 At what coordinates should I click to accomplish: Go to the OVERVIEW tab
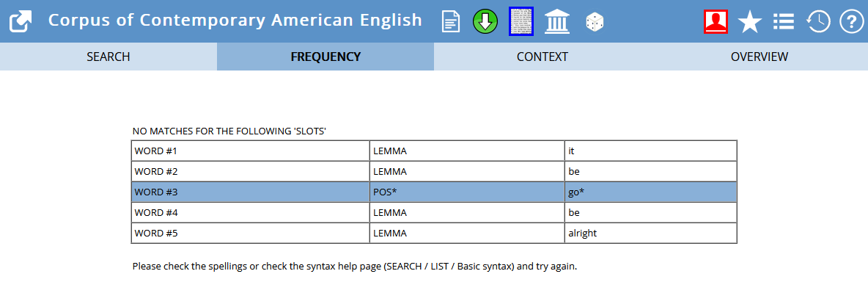point(759,57)
